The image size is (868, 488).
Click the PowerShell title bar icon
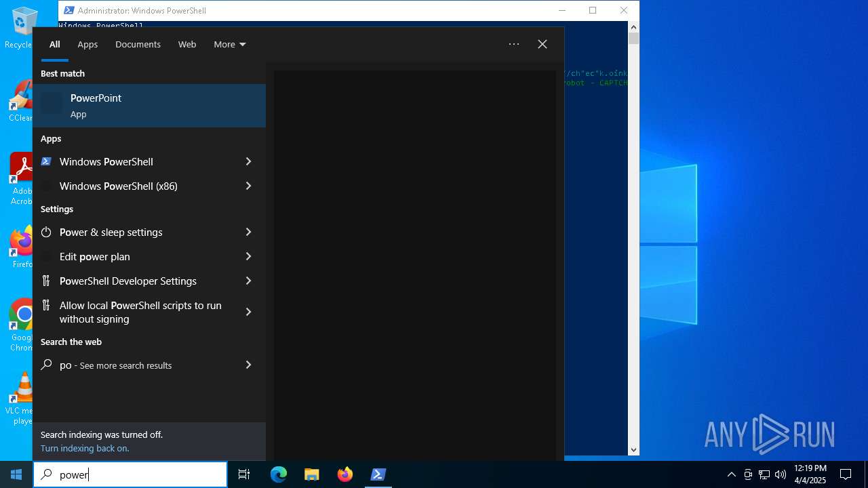[68, 10]
